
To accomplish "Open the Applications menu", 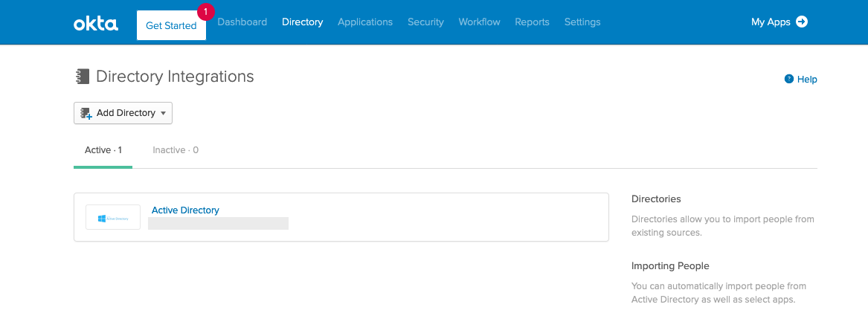I will (364, 22).
